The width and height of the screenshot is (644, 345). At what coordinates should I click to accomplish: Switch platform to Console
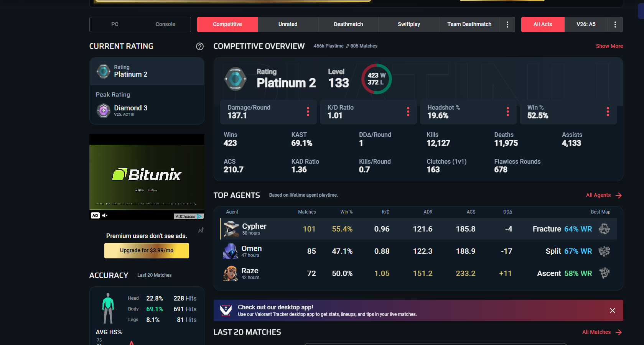click(x=165, y=24)
